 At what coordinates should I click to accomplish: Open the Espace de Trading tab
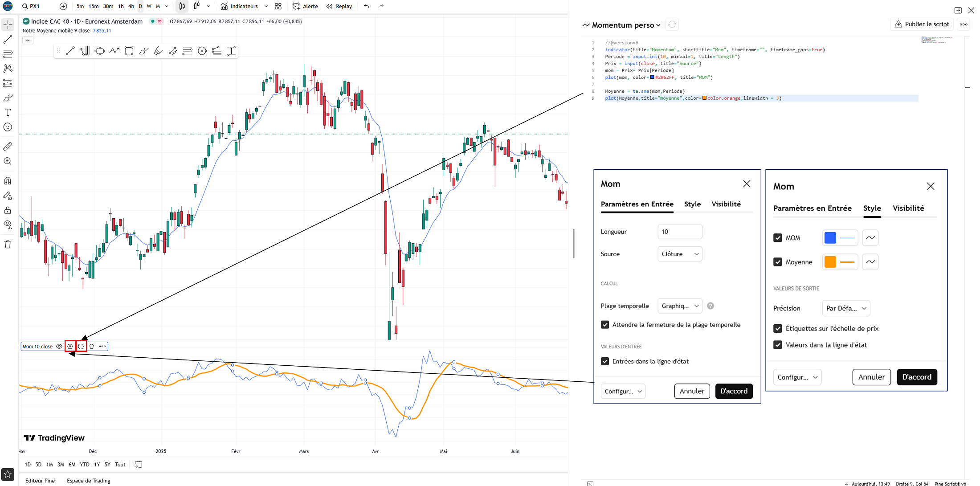tap(89, 481)
